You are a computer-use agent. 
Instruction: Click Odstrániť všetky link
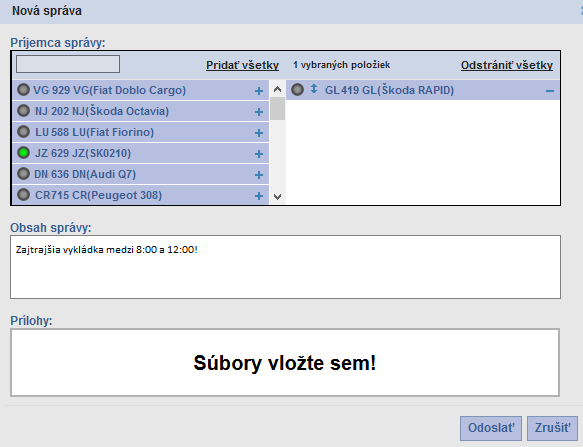tap(507, 65)
